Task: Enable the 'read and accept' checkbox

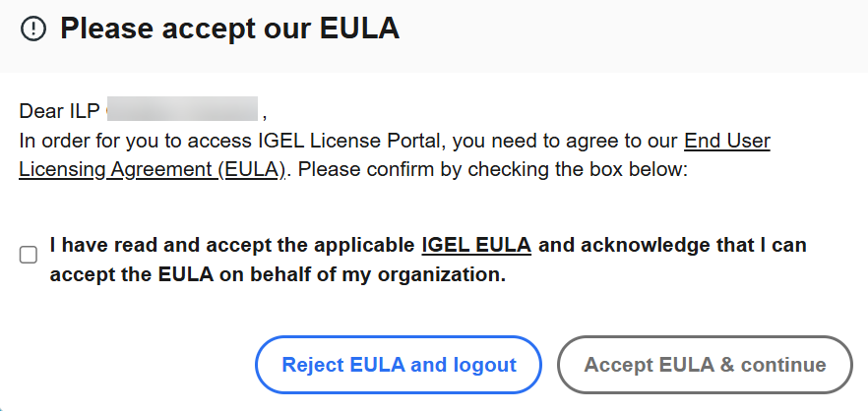Action: click(29, 256)
